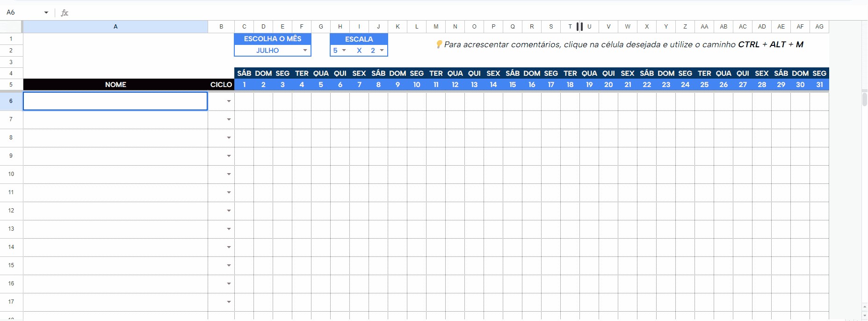Open the CICLO dropdown in row 9
The height and width of the screenshot is (321, 868).
tap(229, 156)
